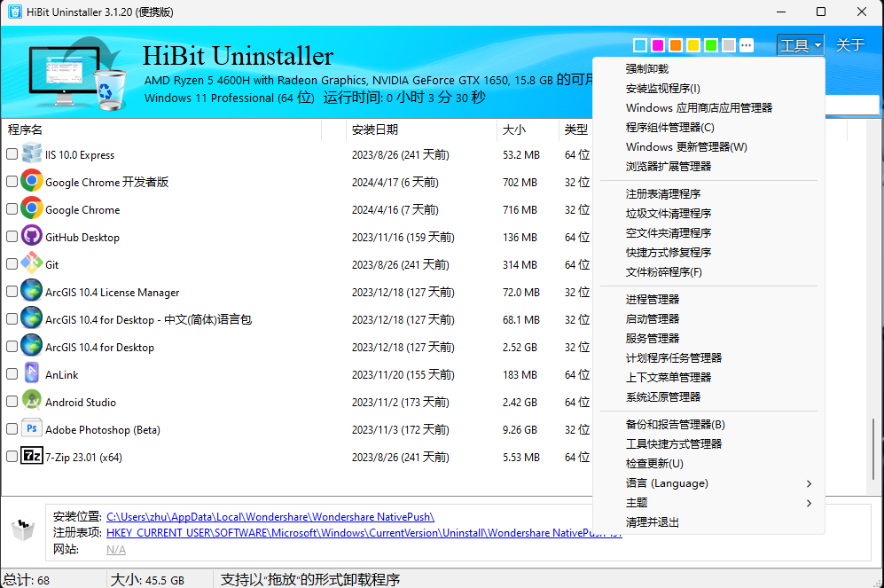The width and height of the screenshot is (884, 588).
Task: Tick the Adobe Photoshop (Beta) checkbox
Action: click(12, 429)
